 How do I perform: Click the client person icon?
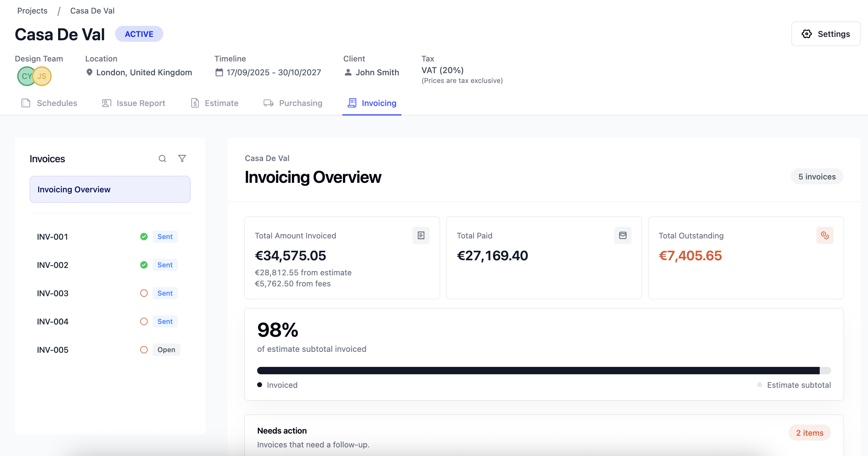[x=348, y=72]
